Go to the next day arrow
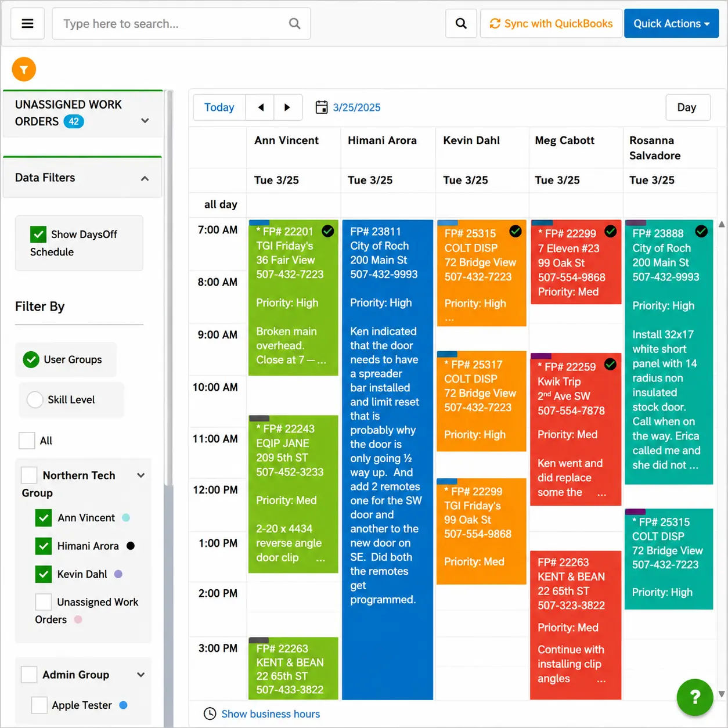Image resolution: width=728 pixels, height=728 pixels. click(287, 107)
